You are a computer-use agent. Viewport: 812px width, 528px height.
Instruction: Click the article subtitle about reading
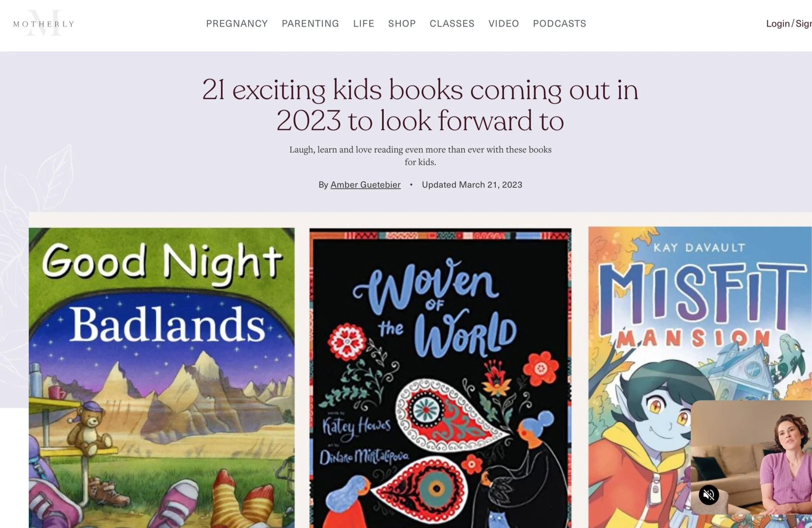pos(420,156)
